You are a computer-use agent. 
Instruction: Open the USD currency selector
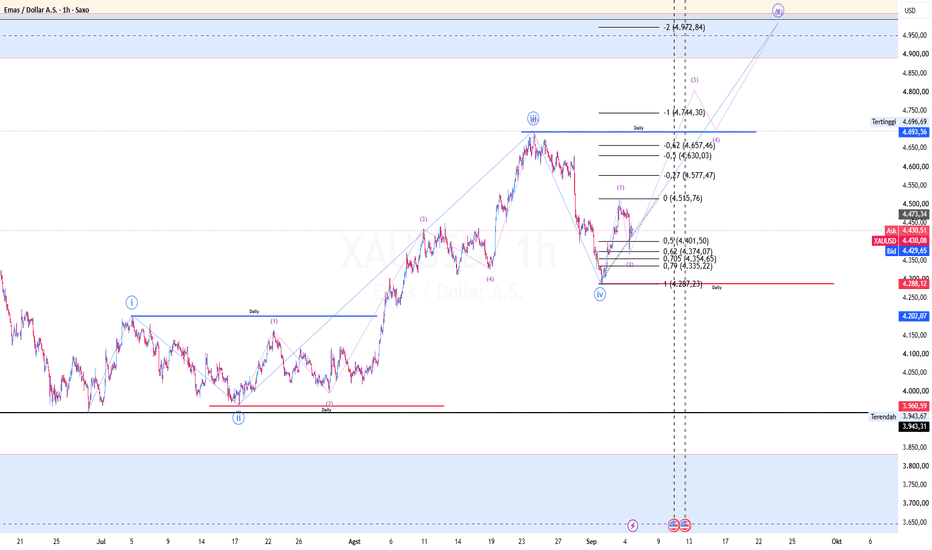tap(910, 10)
